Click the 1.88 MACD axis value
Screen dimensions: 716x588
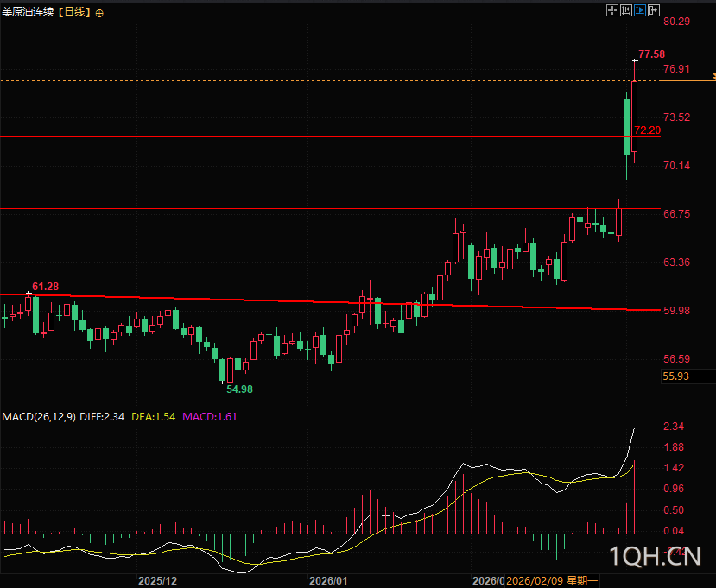(x=674, y=447)
